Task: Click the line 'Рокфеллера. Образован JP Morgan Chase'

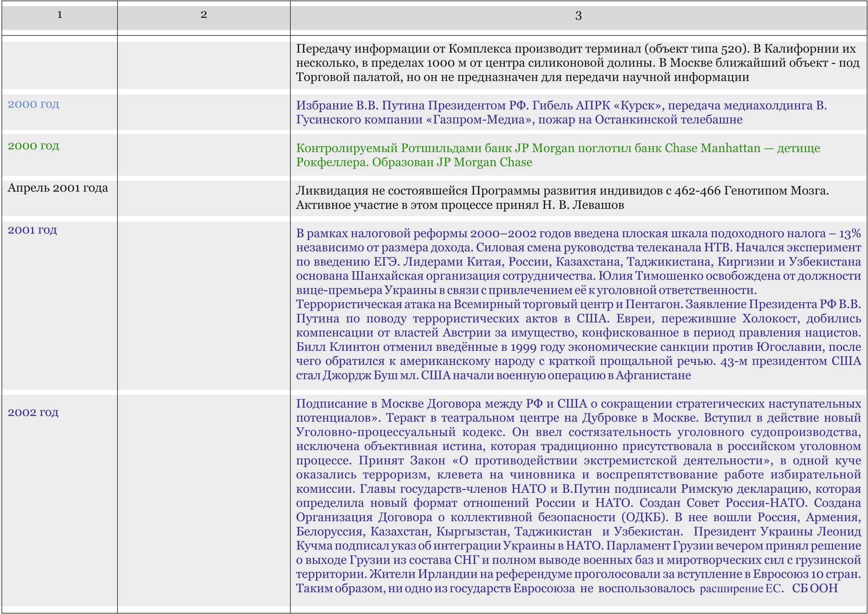Action: point(414,162)
